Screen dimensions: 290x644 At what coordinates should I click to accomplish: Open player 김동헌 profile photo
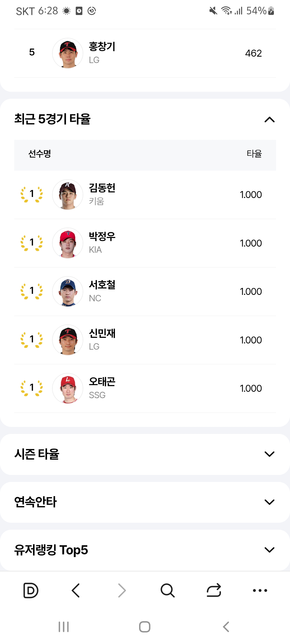(68, 195)
